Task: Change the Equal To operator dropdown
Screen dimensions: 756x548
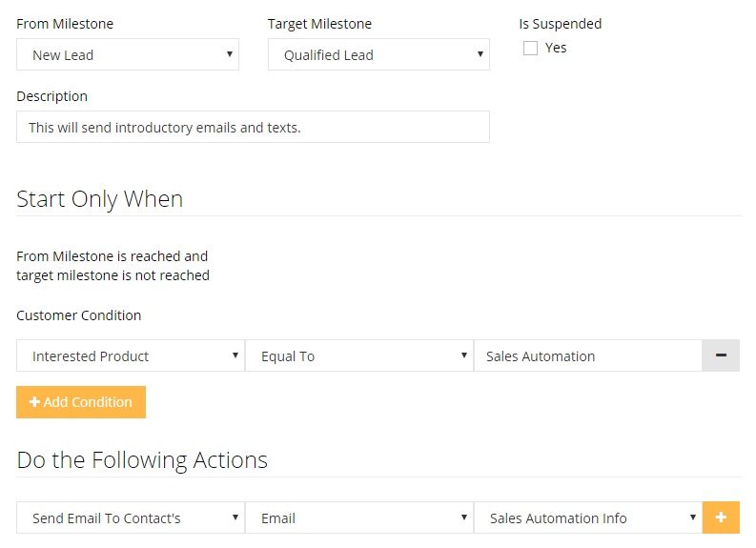Action: coord(358,356)
